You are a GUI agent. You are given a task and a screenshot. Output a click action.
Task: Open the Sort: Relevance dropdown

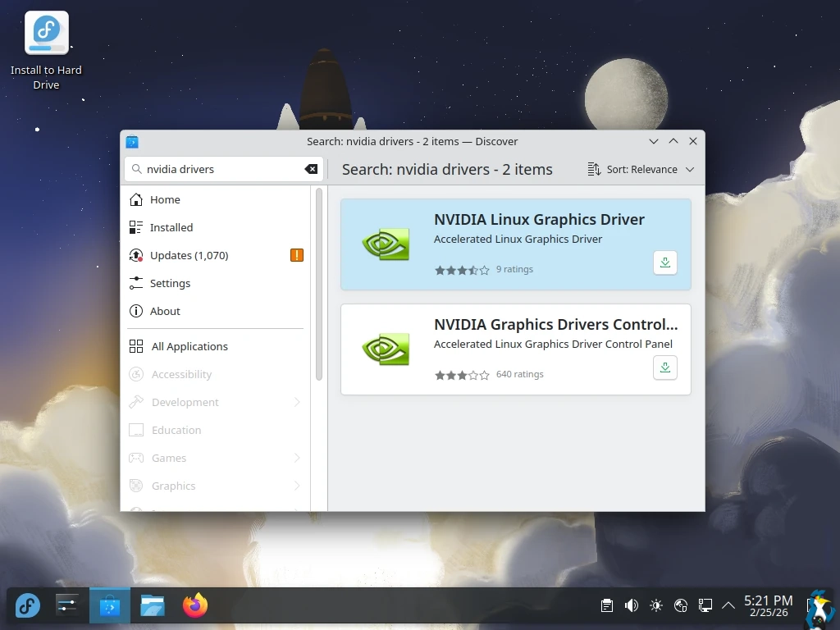(641, 169)
